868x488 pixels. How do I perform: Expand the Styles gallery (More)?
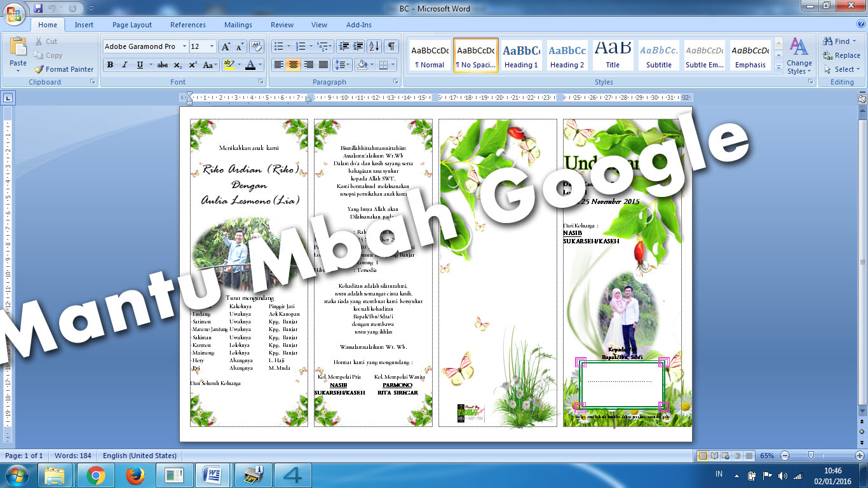[x=779, y=67]
